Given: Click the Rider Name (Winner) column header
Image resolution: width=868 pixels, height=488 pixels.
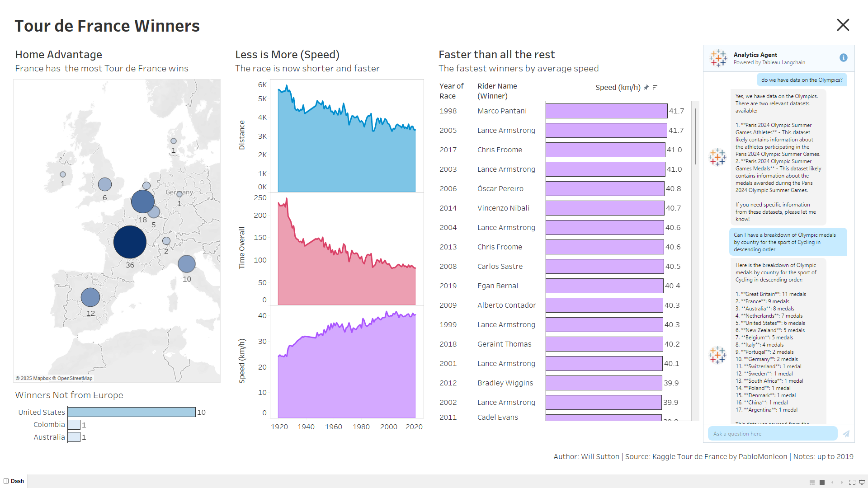Looking at the screenshot, I should click(x=497, y=91).
